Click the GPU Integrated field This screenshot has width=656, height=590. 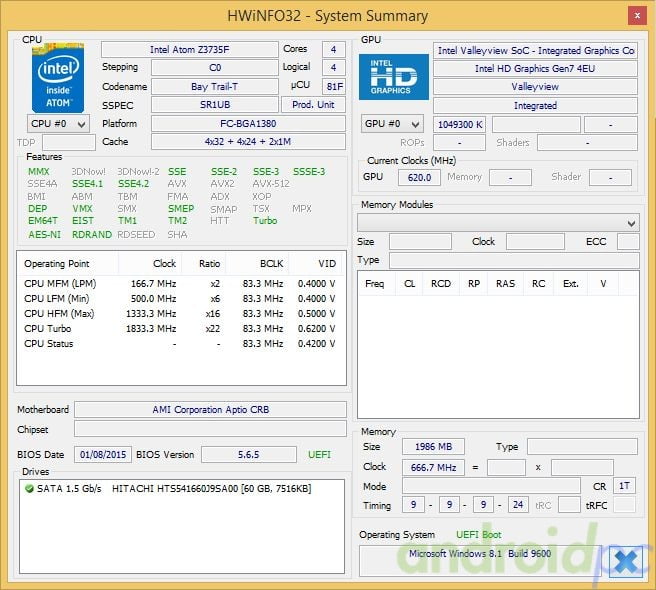pyautogui.click(x=535, y=105)
